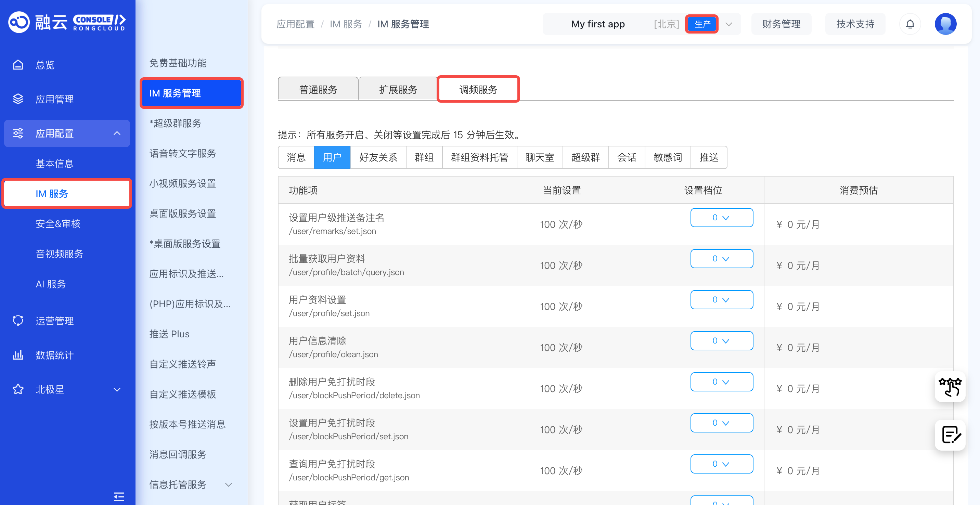Open the tier dropdown for 查询用户免打扰时段

[721, 464]
